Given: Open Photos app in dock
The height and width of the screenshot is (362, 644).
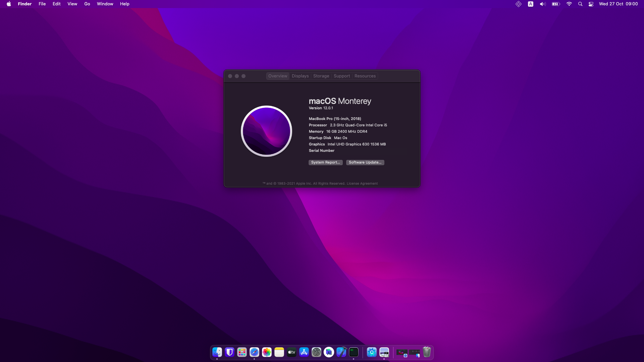Looking at the screenshot, I should [267, 352].
